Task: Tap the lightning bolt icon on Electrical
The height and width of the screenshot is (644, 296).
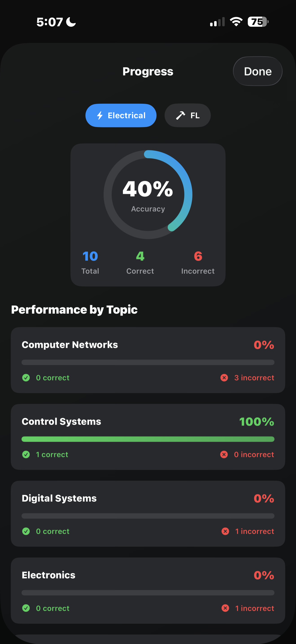Action: point(99,115)
